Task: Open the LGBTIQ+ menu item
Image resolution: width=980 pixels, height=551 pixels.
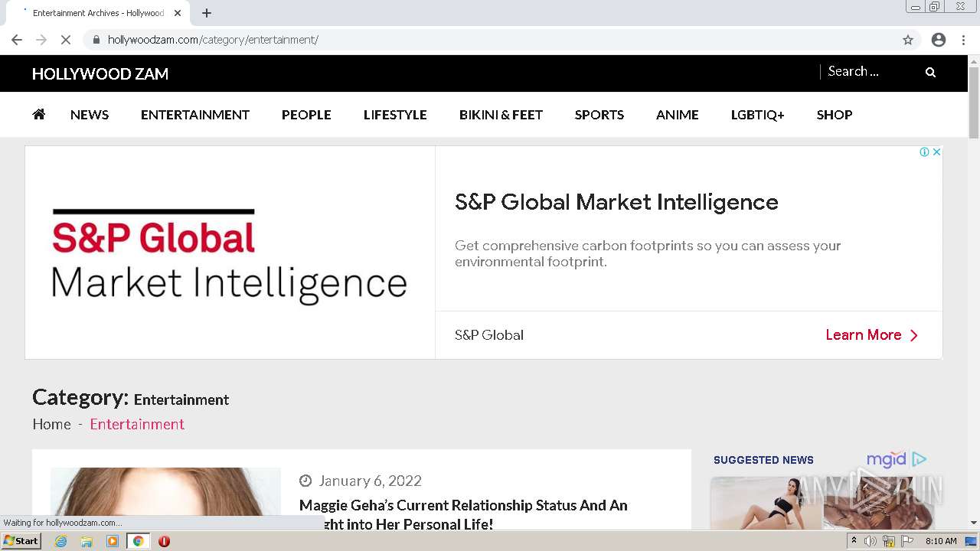Action: pyautogui.click(x=758, y=114)
